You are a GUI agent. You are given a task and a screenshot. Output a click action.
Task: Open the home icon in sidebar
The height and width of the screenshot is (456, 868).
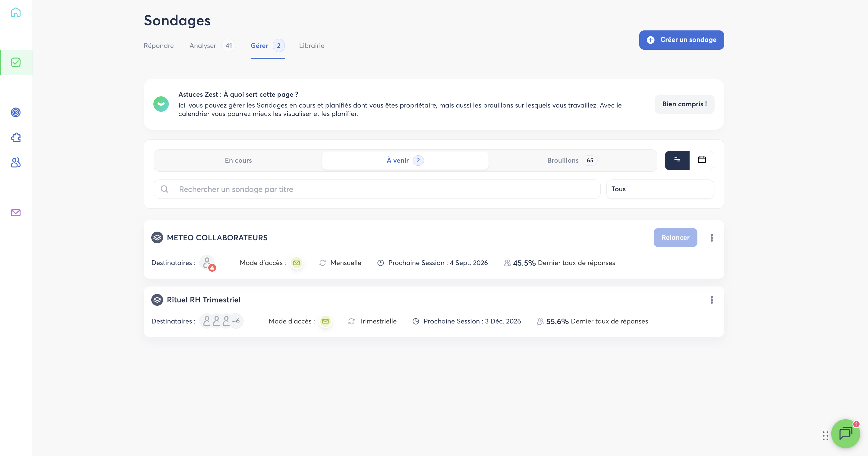tap(15, 12)
